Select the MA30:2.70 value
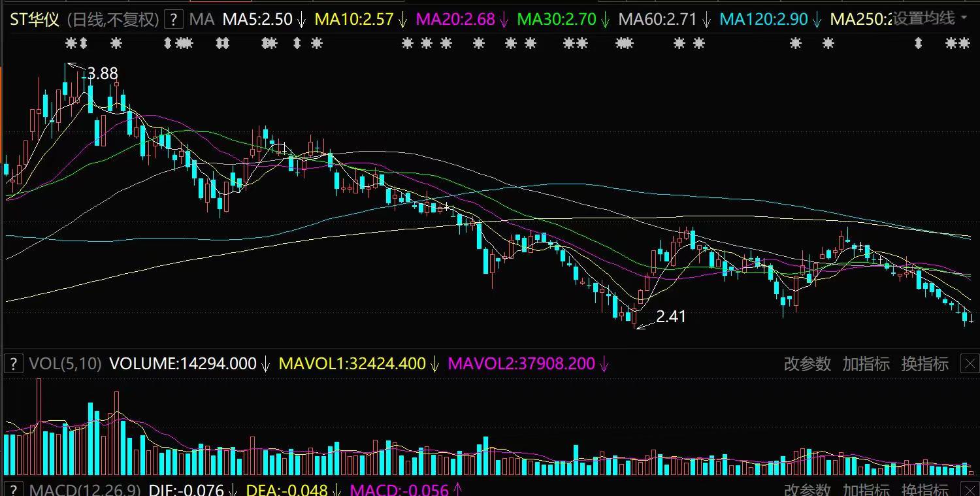 point(557,19)
